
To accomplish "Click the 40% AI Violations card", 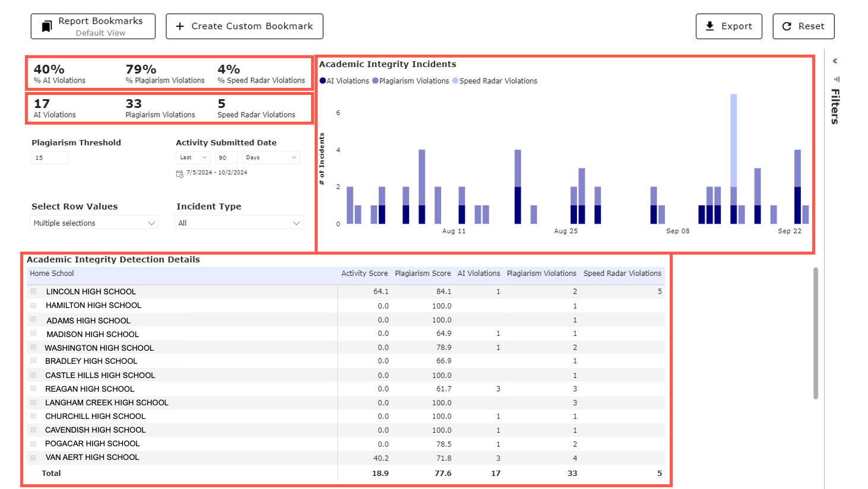I will click(59, 74).
